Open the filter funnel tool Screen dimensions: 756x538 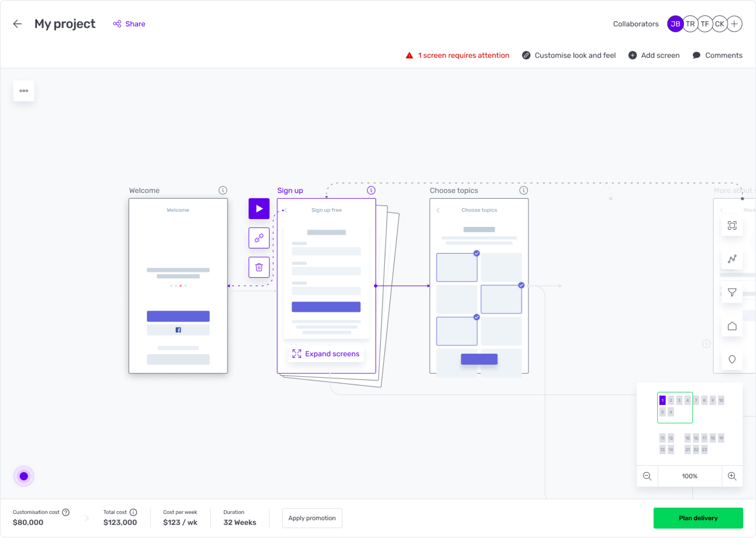[x=732, y=293]
